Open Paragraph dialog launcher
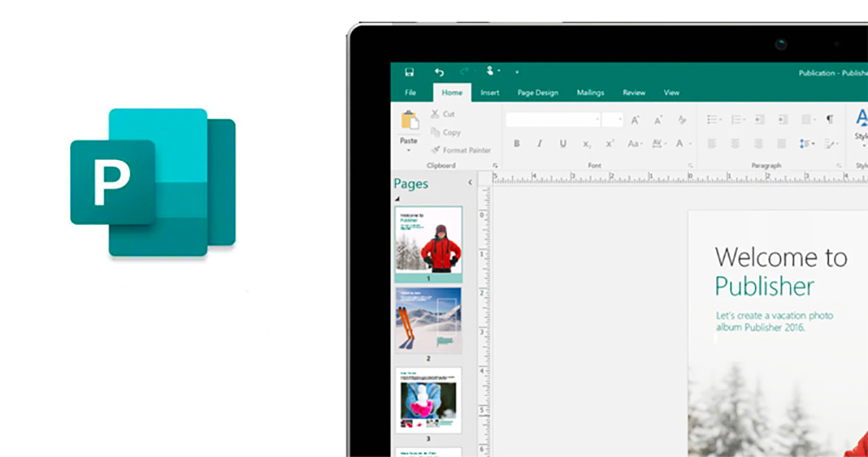Viewport: 868px width, 457px height. point(838,166)
